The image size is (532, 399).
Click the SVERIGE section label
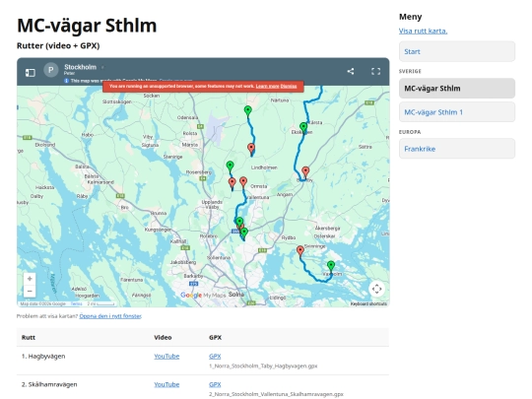tap(410, 71)
